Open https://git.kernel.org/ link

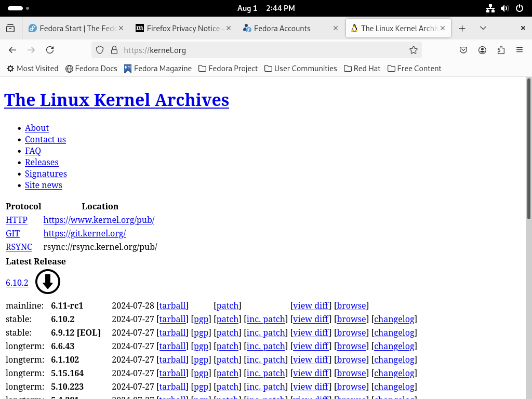85,233
